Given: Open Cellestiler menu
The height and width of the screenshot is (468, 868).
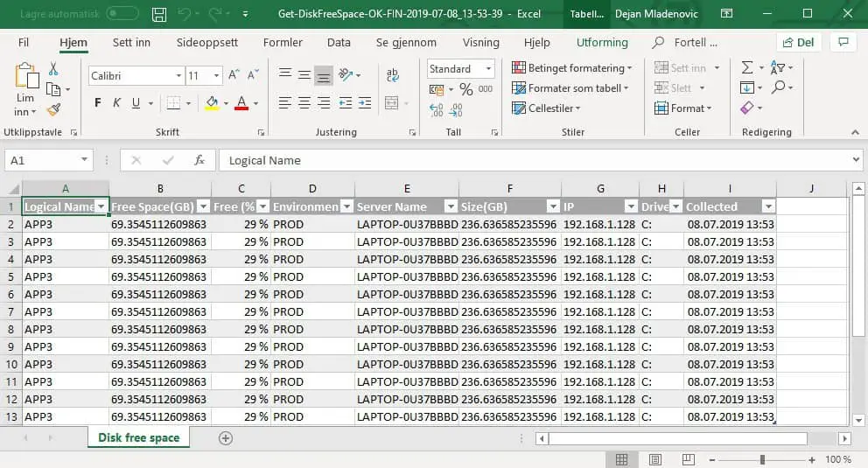Looking at the screenshot, I should tap(546, 108).
